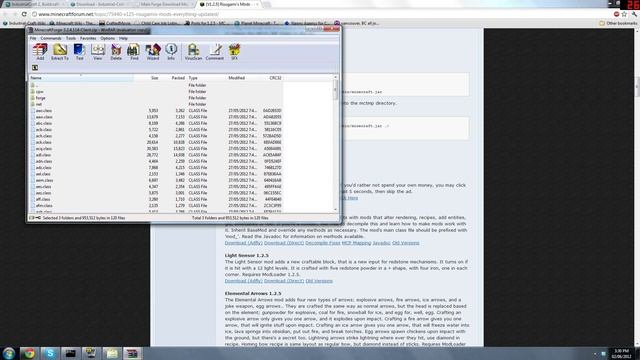Sort files by the CRC32 column header

[x=271, y=78]
